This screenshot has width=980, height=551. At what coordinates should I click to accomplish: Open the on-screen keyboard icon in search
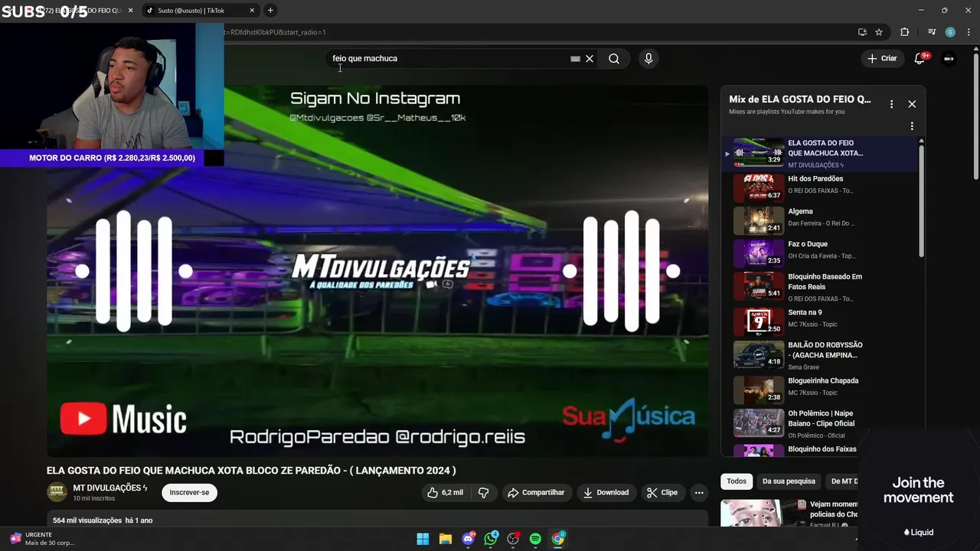pos(575,59)
